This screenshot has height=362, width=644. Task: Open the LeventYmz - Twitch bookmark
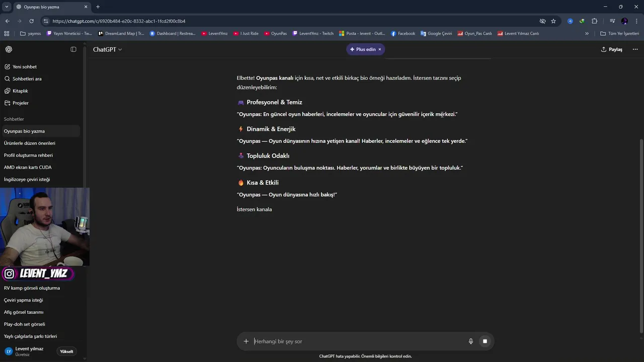point(313,34)
